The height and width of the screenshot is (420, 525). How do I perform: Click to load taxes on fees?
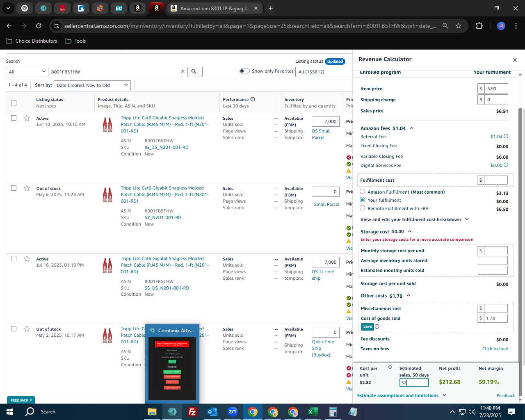click(495, 349)
